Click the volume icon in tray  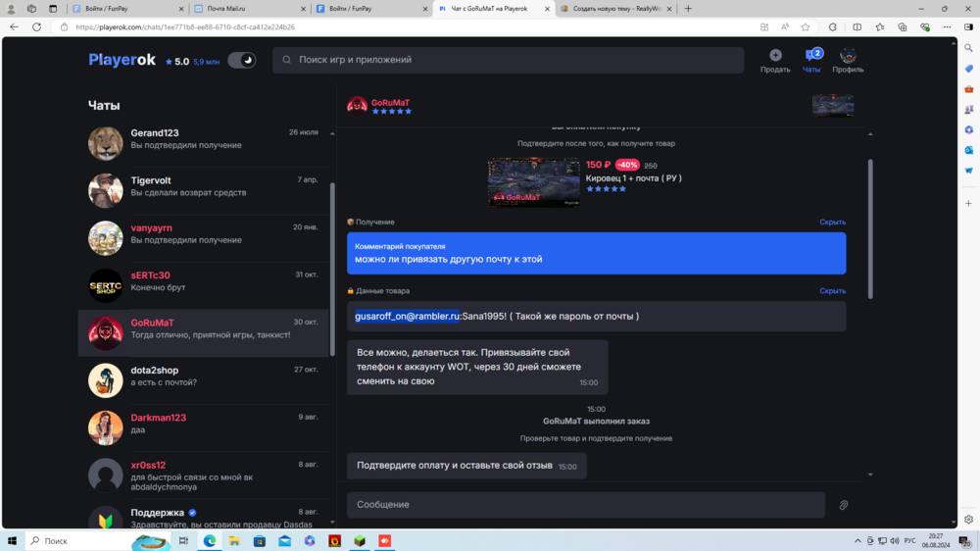point(895,541)
